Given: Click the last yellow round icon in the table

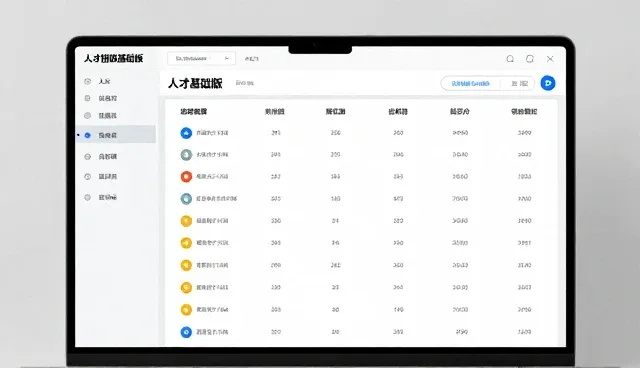Looking at the screenshot, I should pos(186,310).
